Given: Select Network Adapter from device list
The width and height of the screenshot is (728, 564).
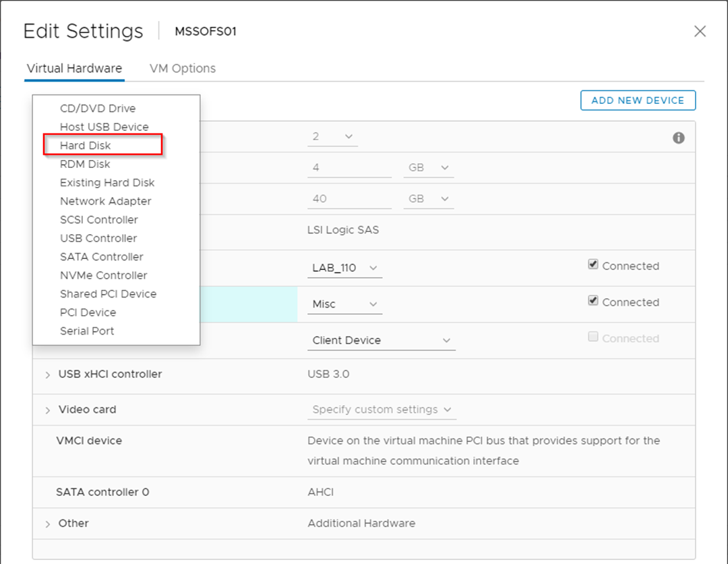Looking at the screenshot, I should pyautogui.click(x=105, y=201).
